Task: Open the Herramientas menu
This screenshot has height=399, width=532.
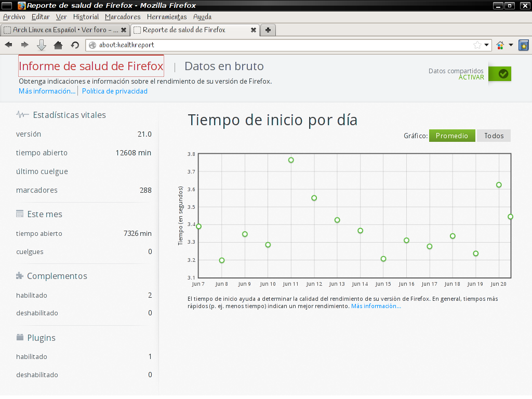Action: point(167,17)
